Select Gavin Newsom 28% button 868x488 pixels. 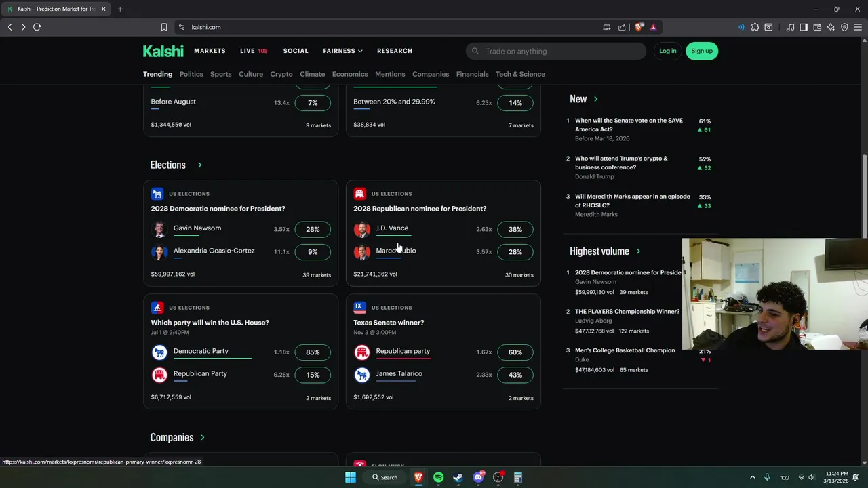(x=313, y=229)
